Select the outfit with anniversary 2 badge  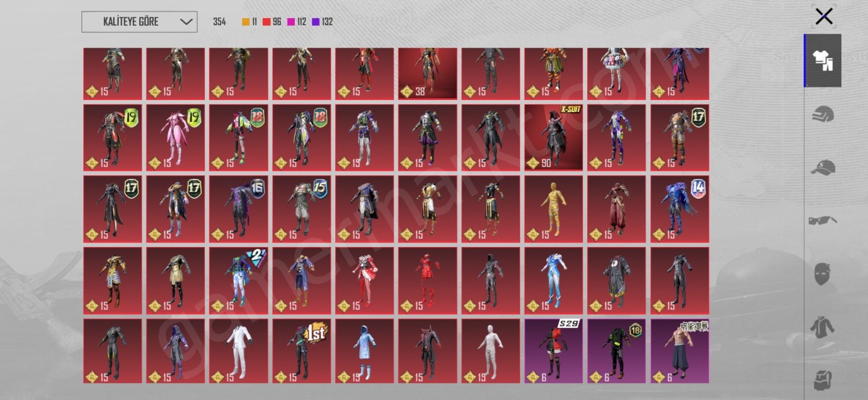239,281
